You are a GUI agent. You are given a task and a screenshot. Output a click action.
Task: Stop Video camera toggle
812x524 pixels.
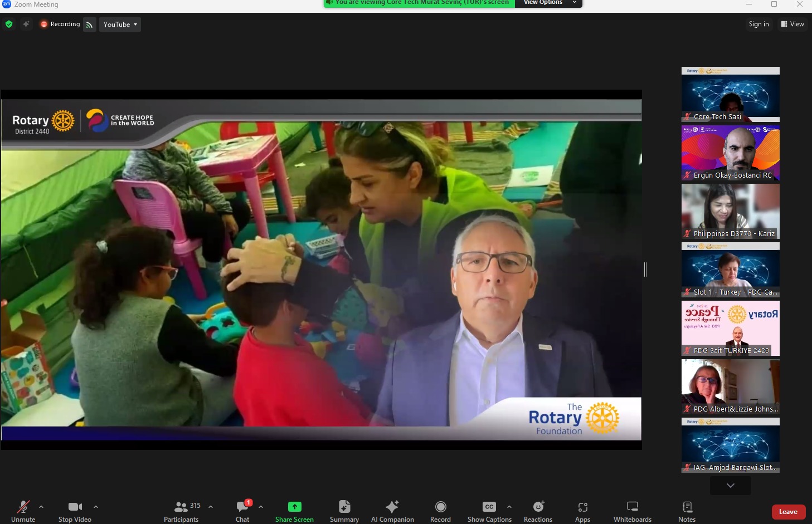click(75, 511)
